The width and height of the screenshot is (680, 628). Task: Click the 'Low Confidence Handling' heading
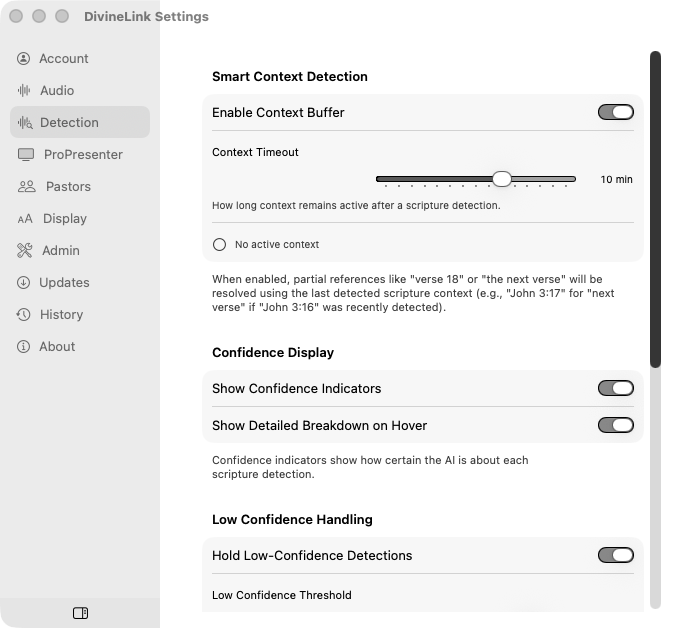(x=292, y=519)
